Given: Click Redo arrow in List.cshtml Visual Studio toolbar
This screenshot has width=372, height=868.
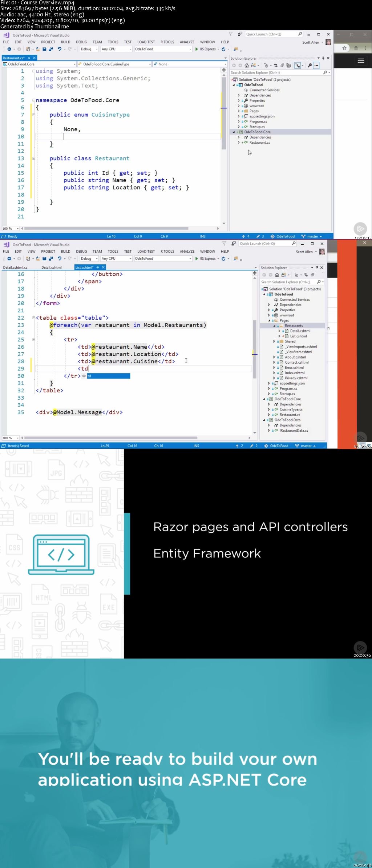Looking at the screenshot, I should [x=70, y=259].
